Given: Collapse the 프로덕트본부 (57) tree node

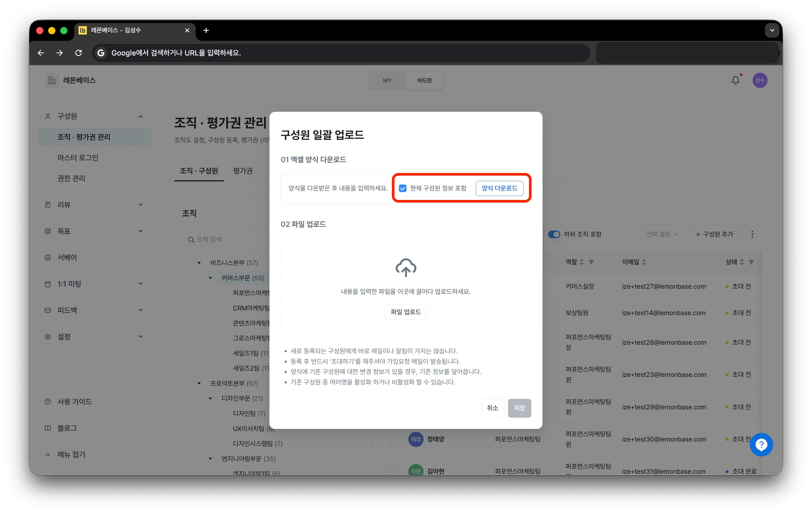Looking at the screenshot, I should click(199, 383).
